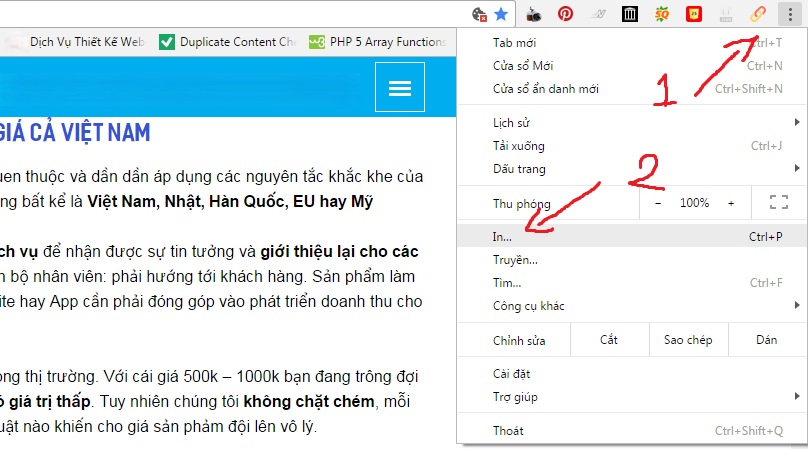
Task: Expand the Trợ giúp submenu
Action: 632,397
